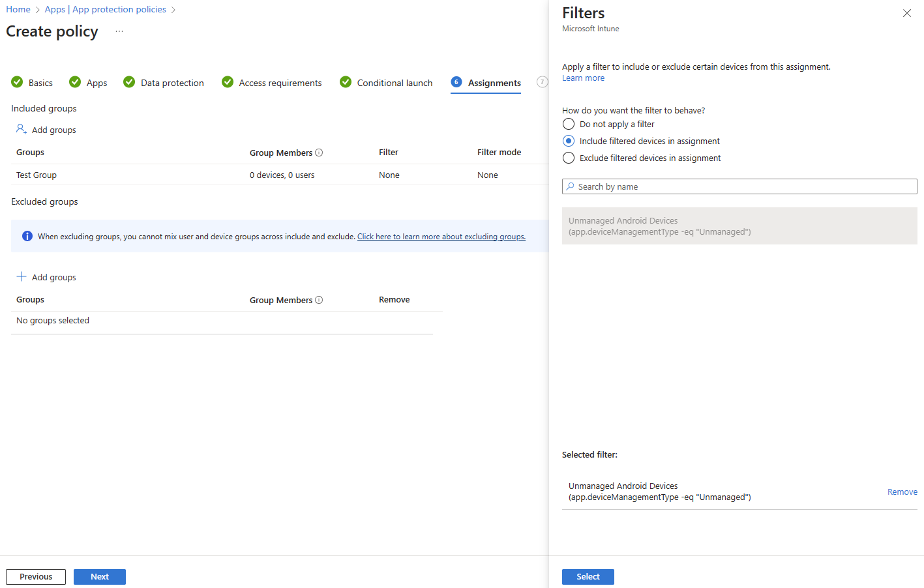The width and height of the screenshot is (924, 588).
Task: Select Include filtered devices in assignment
Action: pyautogui.click(x=568, y=141)
